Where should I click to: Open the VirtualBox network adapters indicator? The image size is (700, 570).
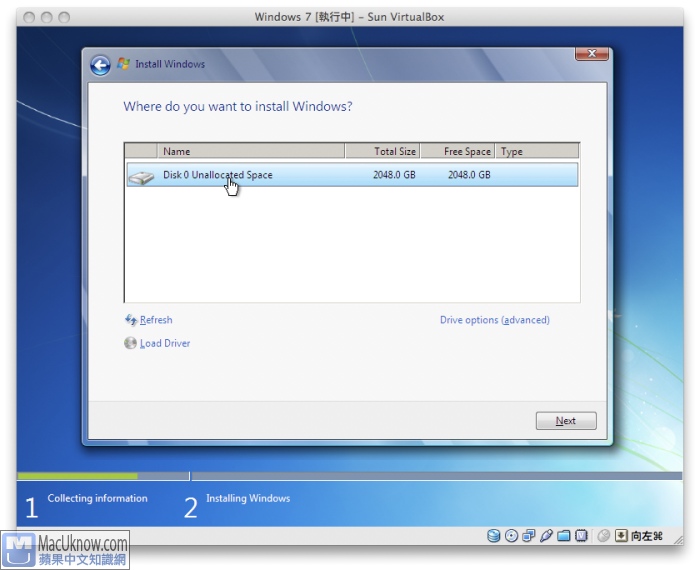(x=529, y=536)
